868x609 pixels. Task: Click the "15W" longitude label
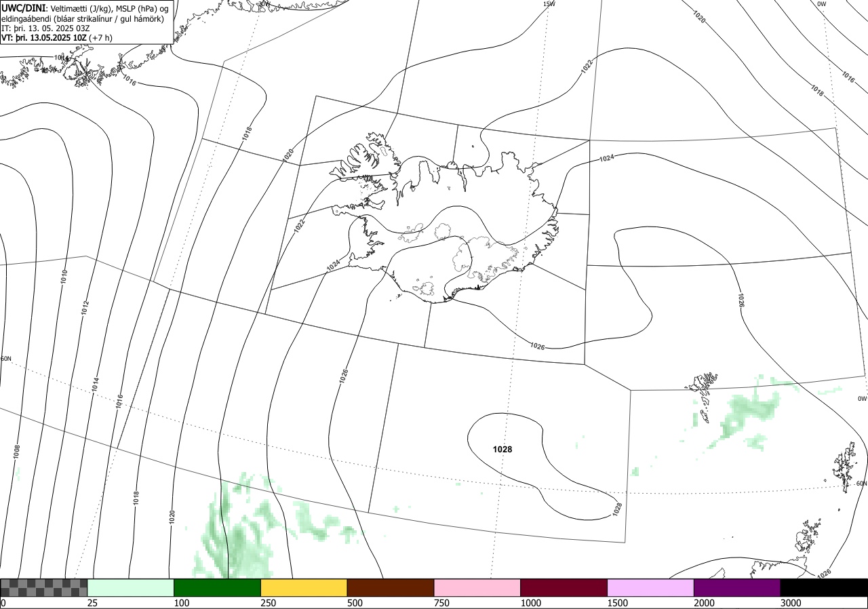(x=549, y=4)
